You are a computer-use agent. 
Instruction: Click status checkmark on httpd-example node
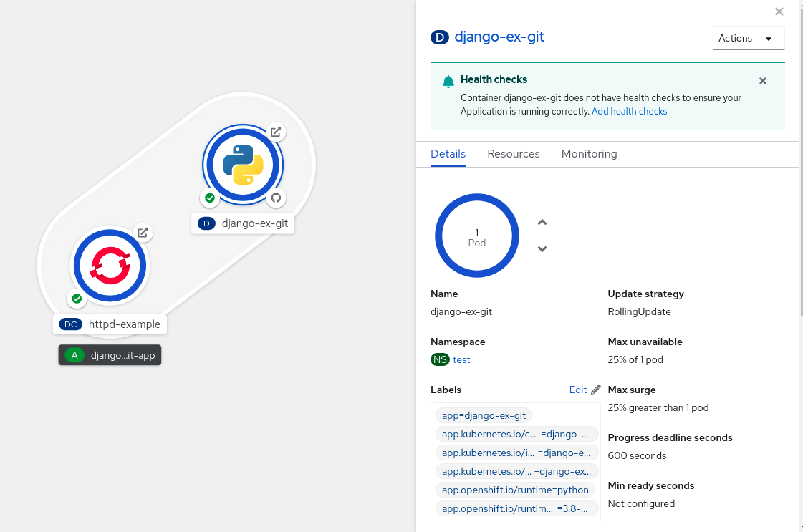[x=77, y=299]
